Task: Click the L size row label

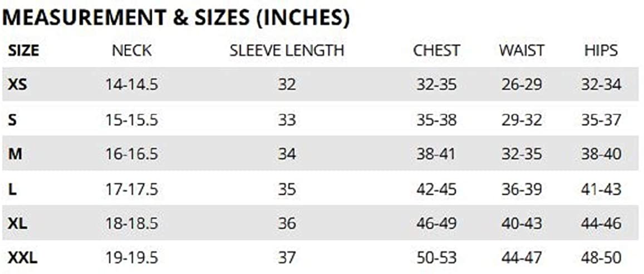Action: (12, 189)
